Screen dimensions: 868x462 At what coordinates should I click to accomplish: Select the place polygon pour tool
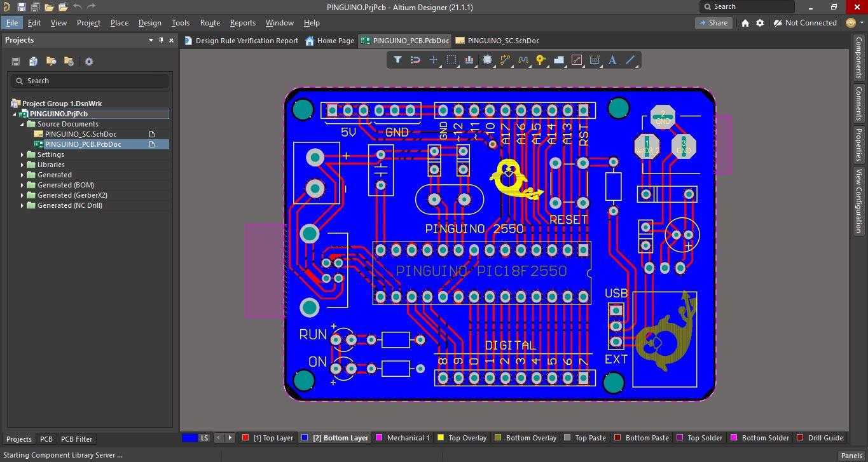[559, 60]
